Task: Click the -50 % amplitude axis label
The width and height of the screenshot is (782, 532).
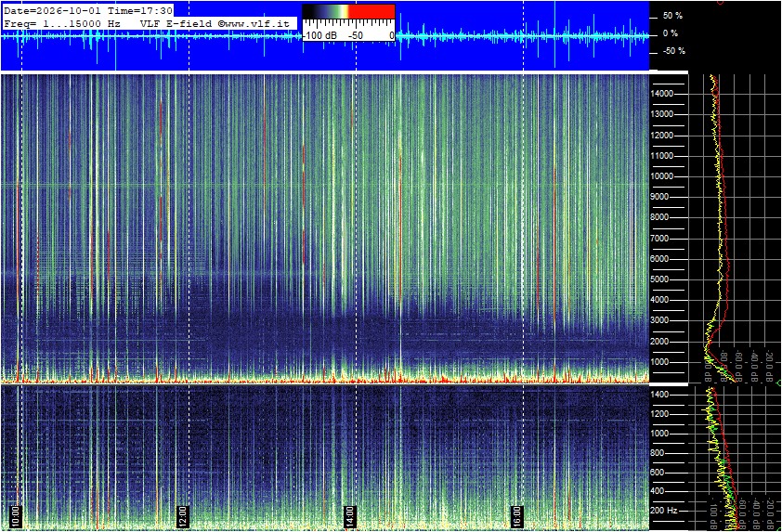Action: pyautogui.click(x=673, y=51)
